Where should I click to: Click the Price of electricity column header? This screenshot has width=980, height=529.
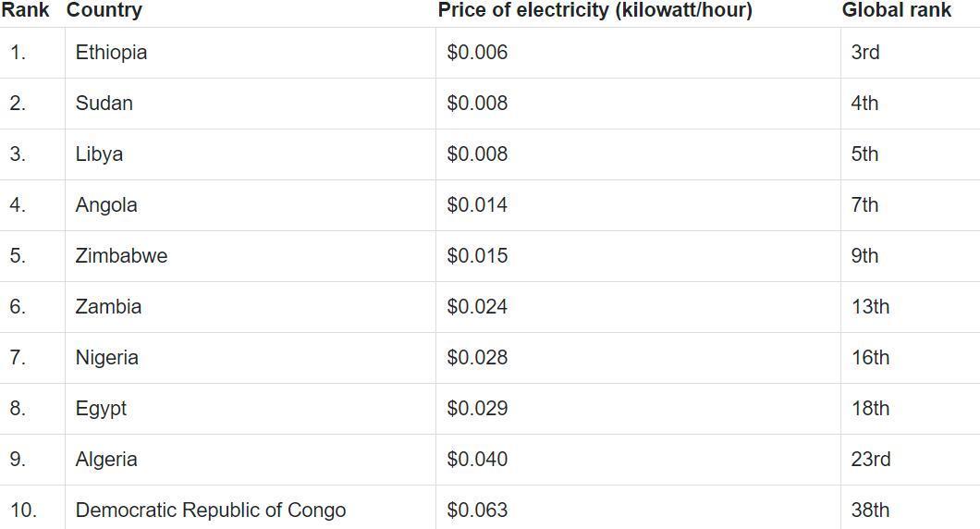594,11
